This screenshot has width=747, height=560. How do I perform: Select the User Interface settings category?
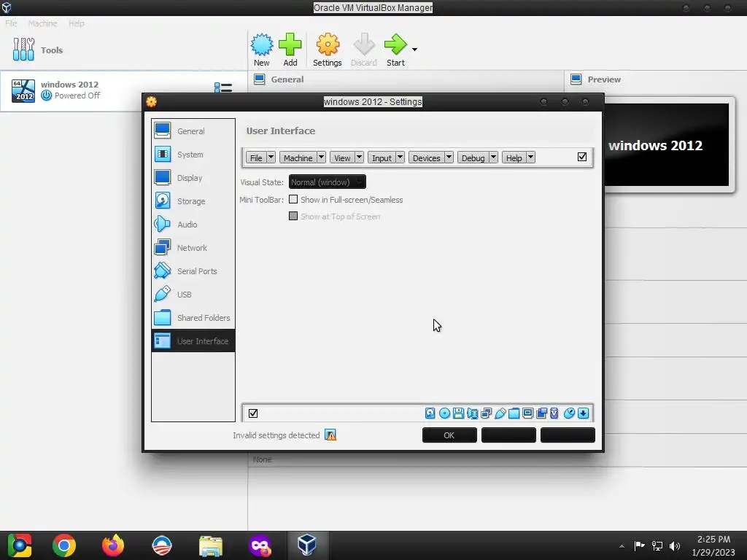point(193,341)
